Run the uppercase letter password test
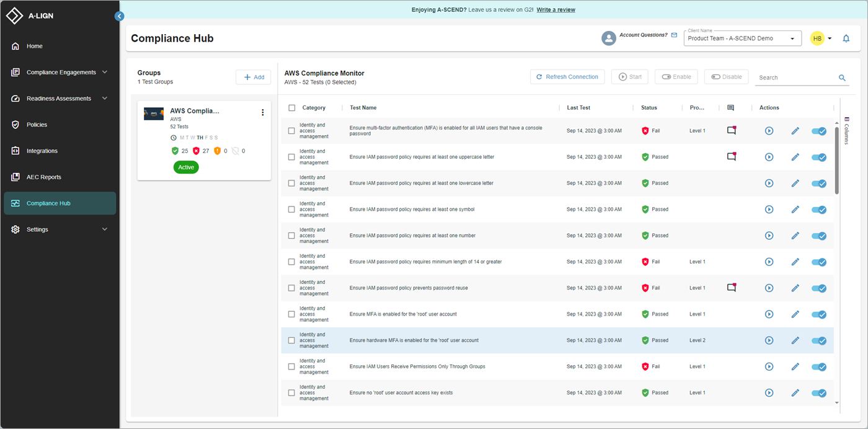 769,157
